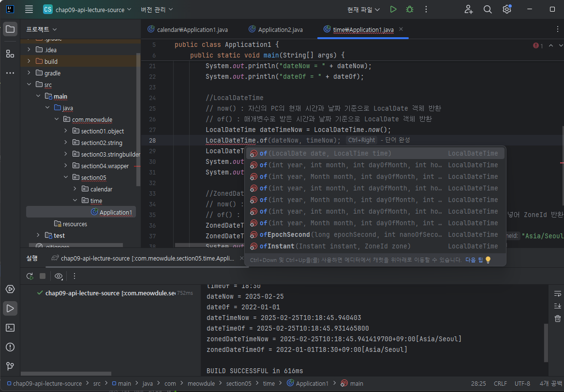Start debugging with the bug icon
The height and width of the screenshot is (392, 564).
(x=410, y=9)
